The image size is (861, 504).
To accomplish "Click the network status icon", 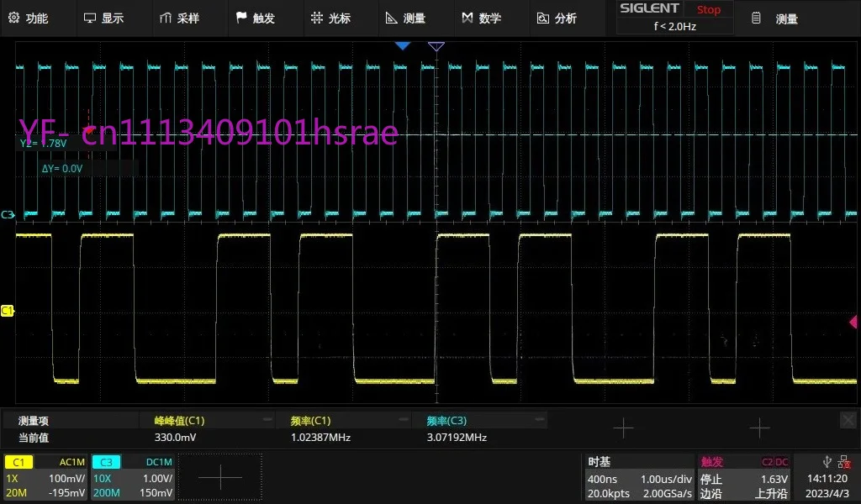I will [844, 462].
